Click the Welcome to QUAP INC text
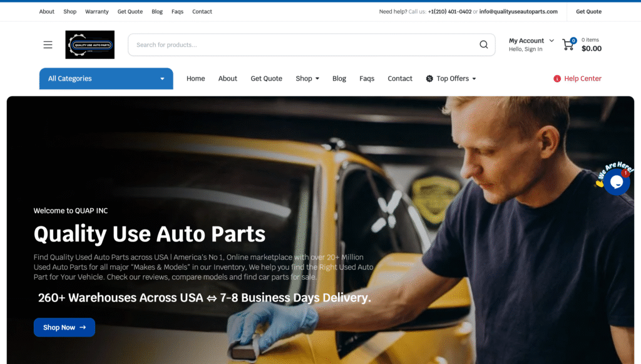The height and width of the screenshot is (364, 641). [71, 211]
